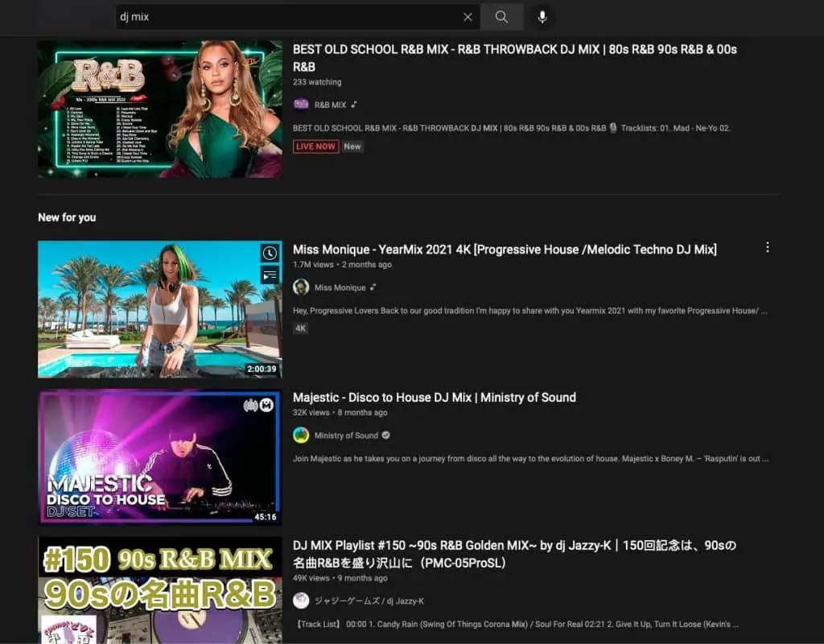
Task: Click the LIVE NOW badge
Action: coord(315,147)
